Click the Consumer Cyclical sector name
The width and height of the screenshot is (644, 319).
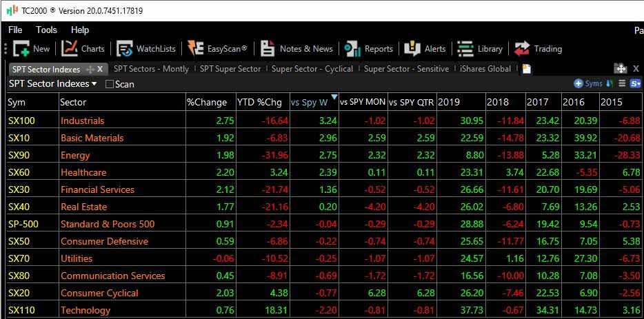[99, 294]
